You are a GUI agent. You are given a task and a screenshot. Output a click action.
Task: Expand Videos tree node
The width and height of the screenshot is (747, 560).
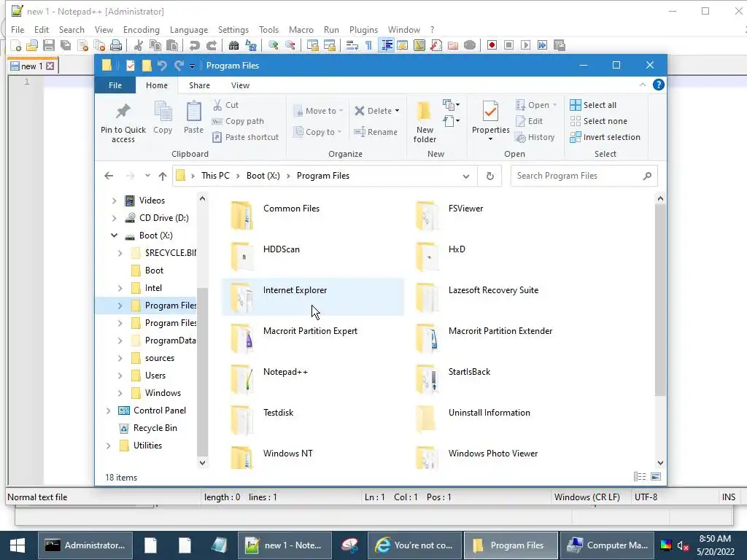pos(115,201)
